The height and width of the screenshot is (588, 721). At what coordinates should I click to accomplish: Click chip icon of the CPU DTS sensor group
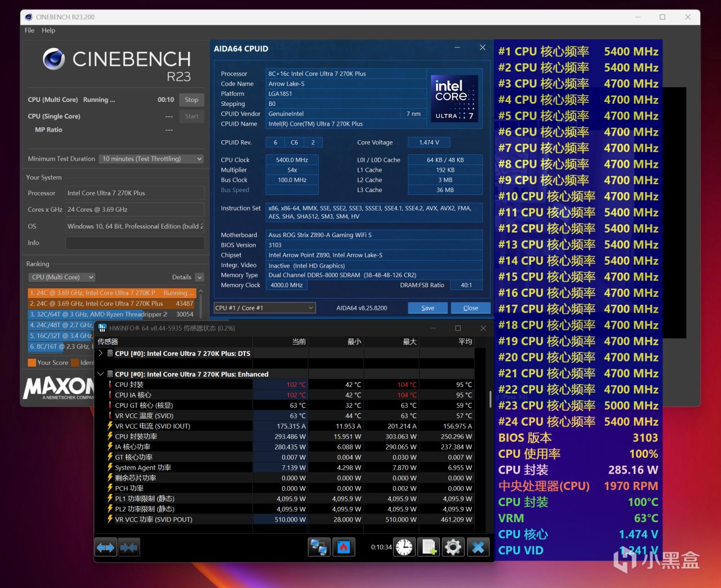click(110, 354)
